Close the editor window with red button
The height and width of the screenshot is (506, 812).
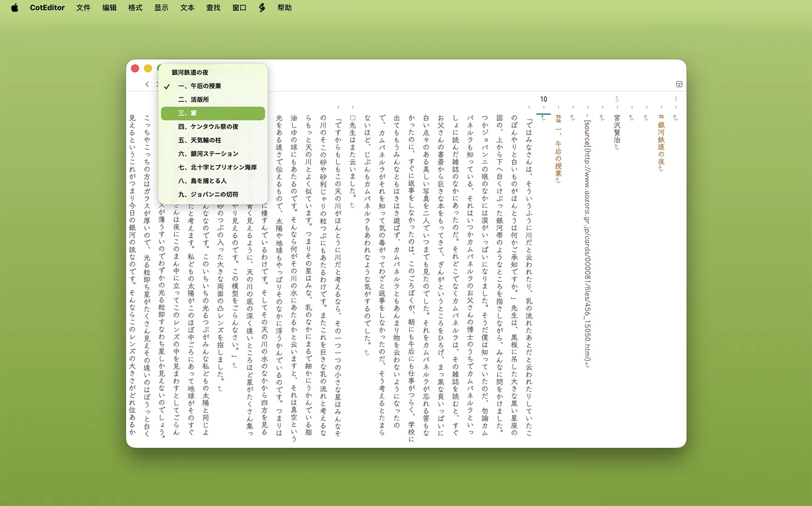135,69
